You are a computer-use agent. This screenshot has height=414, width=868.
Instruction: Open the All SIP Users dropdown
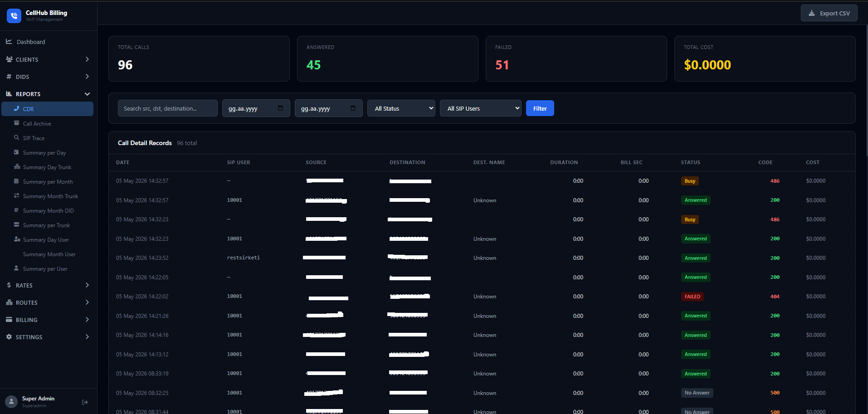[481, 108]
